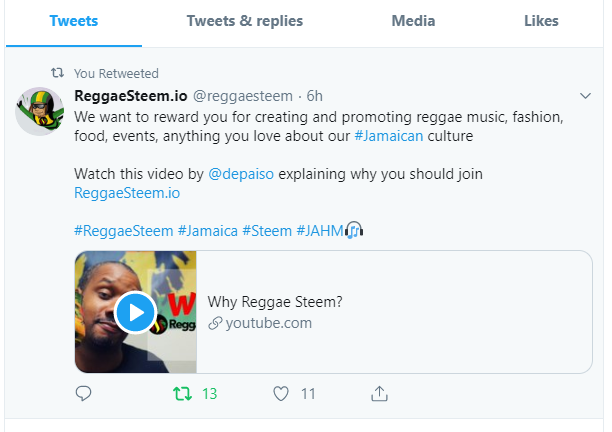Open the youtube.com link card title
The image size is (612, 432).
[x=275, y=302]
